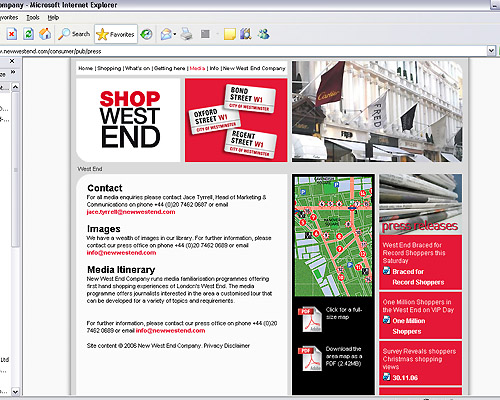Screen dimensions: 500x400
Task: Click 'Download the area map as a PDF'
Action: tap(344, 356)
